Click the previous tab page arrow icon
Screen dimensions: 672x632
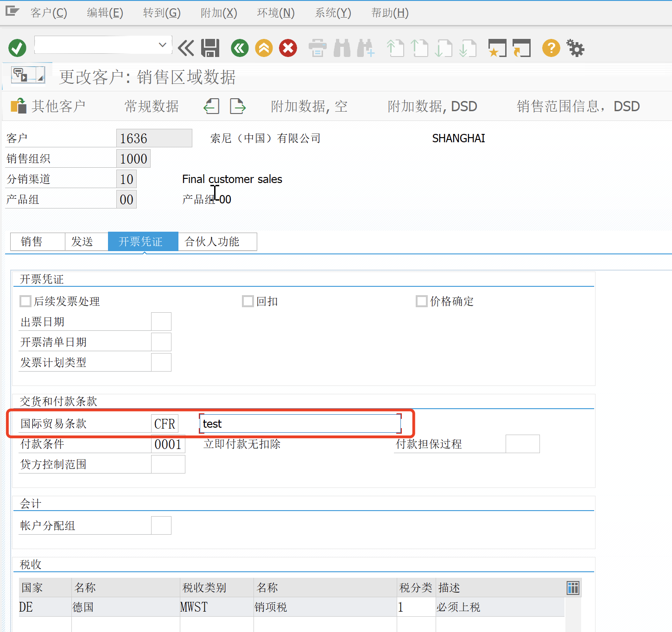tap(211, 107)
